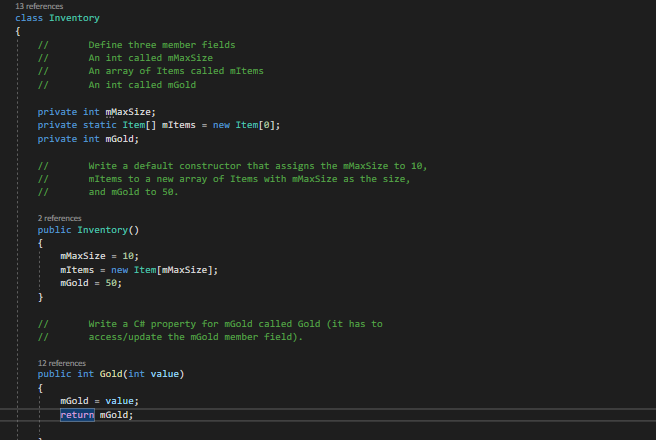Click 'Item[0]' in the mItems field declaration
The width and height of the screenshot is (656, 440).
click(255, 125)
